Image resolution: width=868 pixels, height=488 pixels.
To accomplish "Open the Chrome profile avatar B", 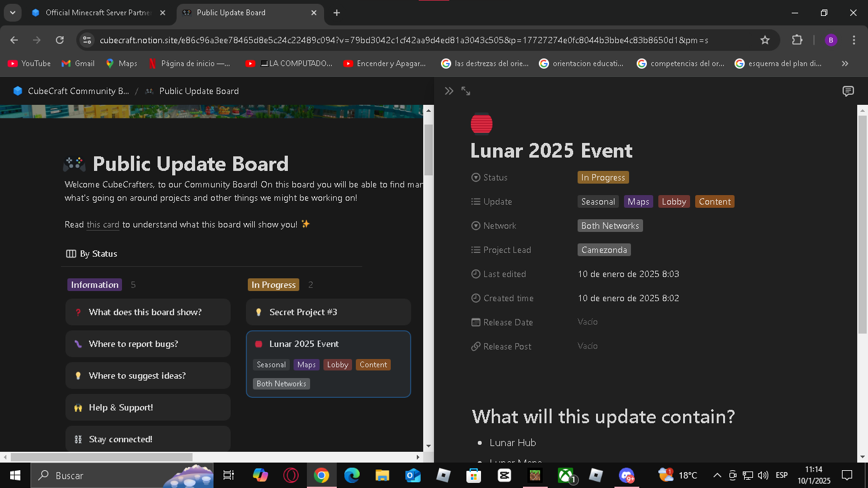I will point(831,40).
